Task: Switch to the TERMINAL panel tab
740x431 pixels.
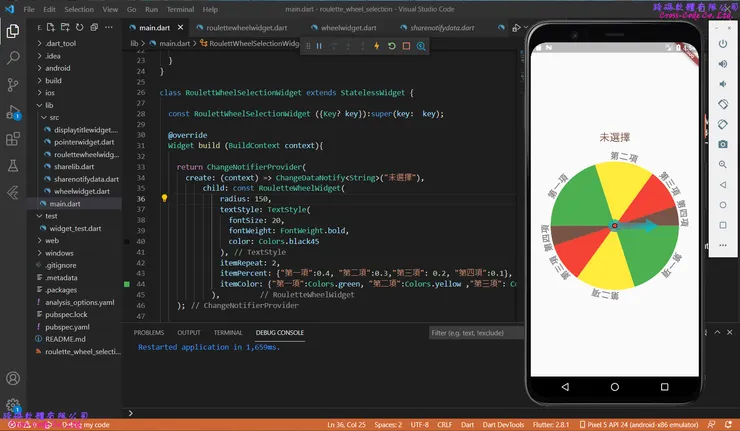Action: (x=228, y=332)
